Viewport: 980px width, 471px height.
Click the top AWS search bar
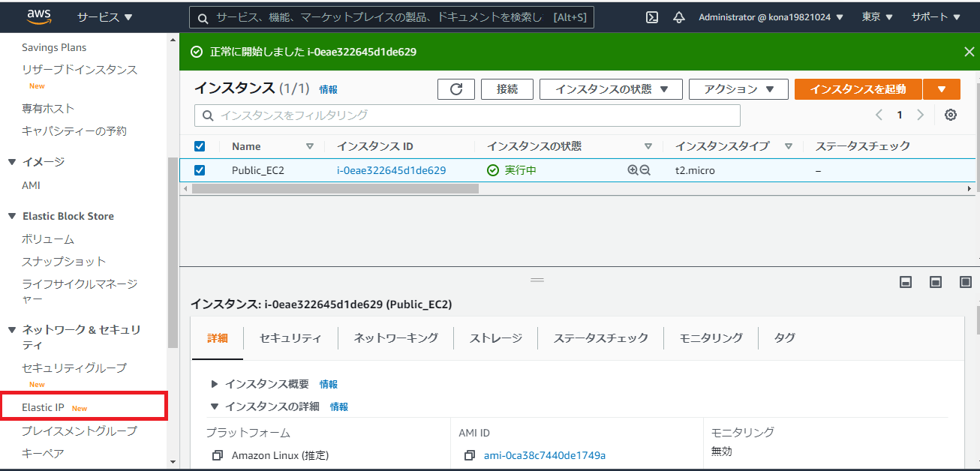pyautogui.click(x=392, y=17)
